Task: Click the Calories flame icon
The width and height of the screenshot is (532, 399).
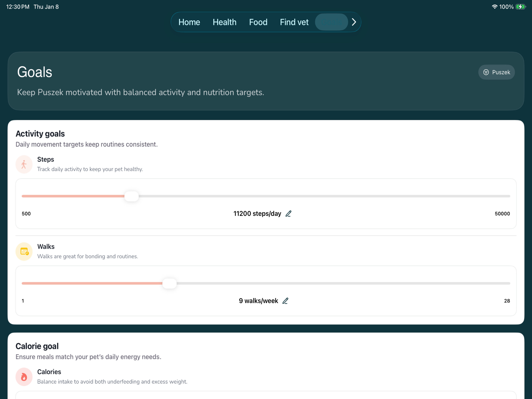Action: click(x=24, y=377)
